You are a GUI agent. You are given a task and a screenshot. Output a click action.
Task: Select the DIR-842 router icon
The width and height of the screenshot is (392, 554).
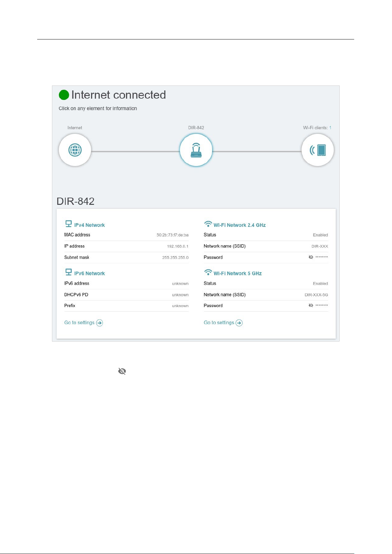(196, 150)
